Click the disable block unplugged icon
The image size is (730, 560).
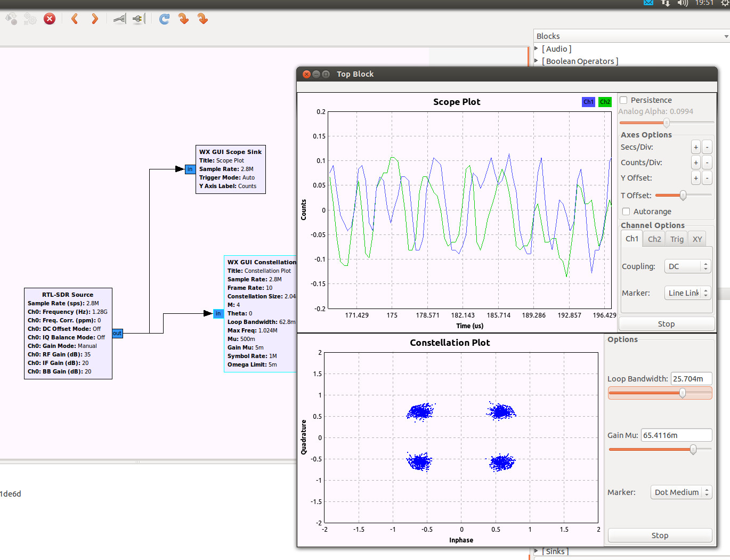(x=139, y=19)
